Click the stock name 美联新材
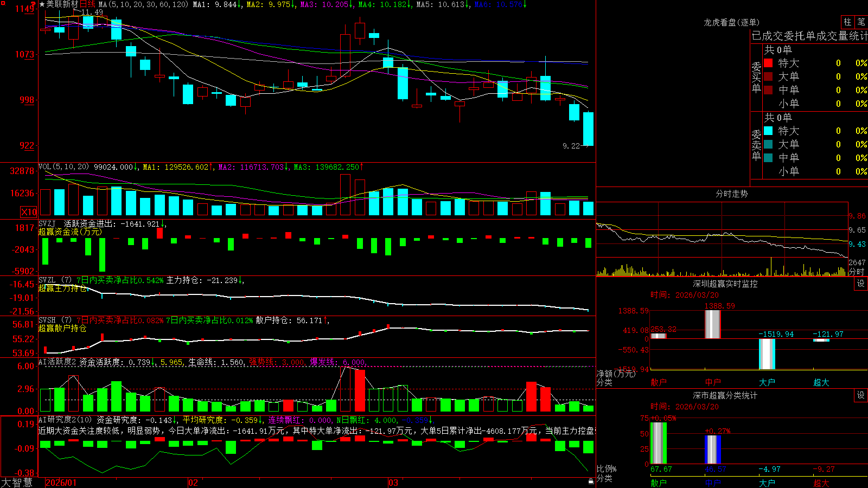This screenshot has height=488, width=868. 62,4
